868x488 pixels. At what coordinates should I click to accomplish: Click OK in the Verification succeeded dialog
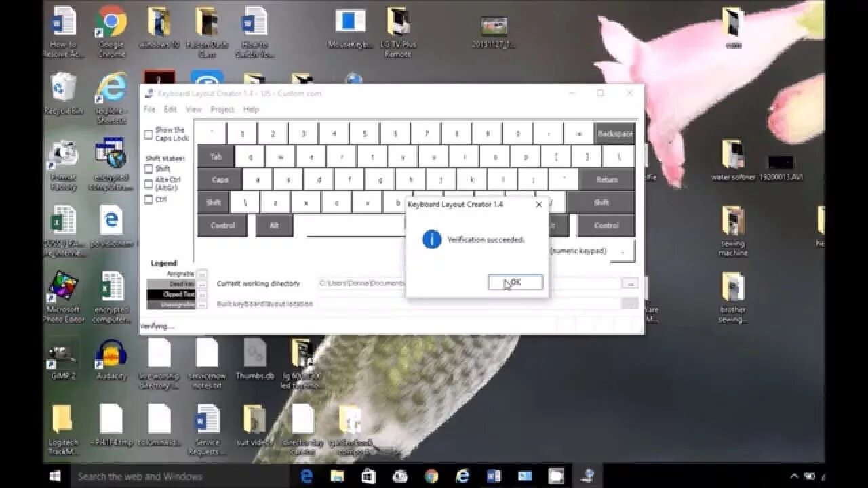pos(515,282)
